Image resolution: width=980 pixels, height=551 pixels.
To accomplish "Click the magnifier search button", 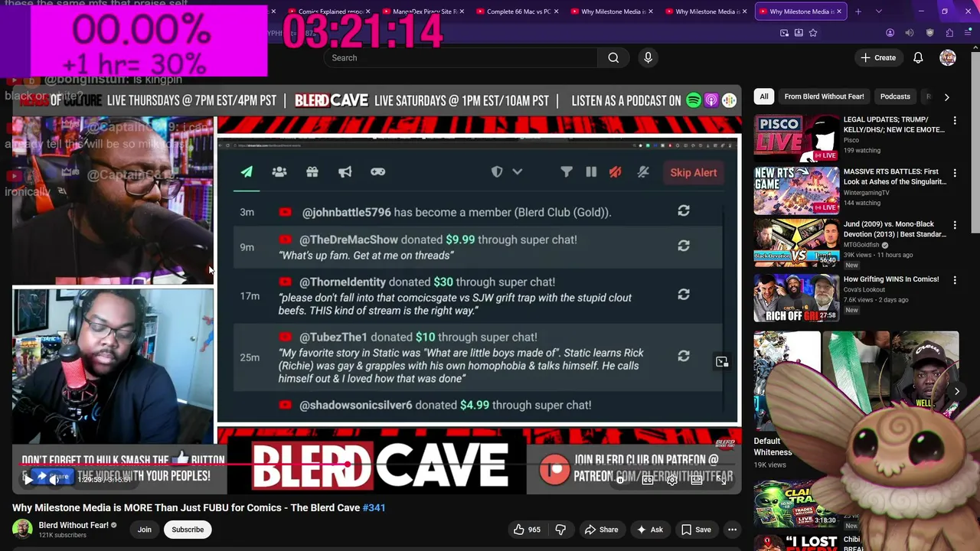I will 613,57.
